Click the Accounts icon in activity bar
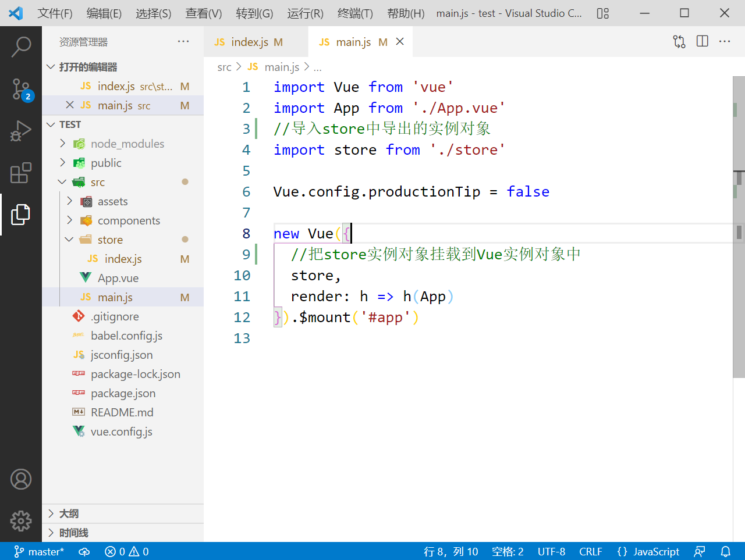Viewport: 745px width, 560px height. (x=21, y=479)
